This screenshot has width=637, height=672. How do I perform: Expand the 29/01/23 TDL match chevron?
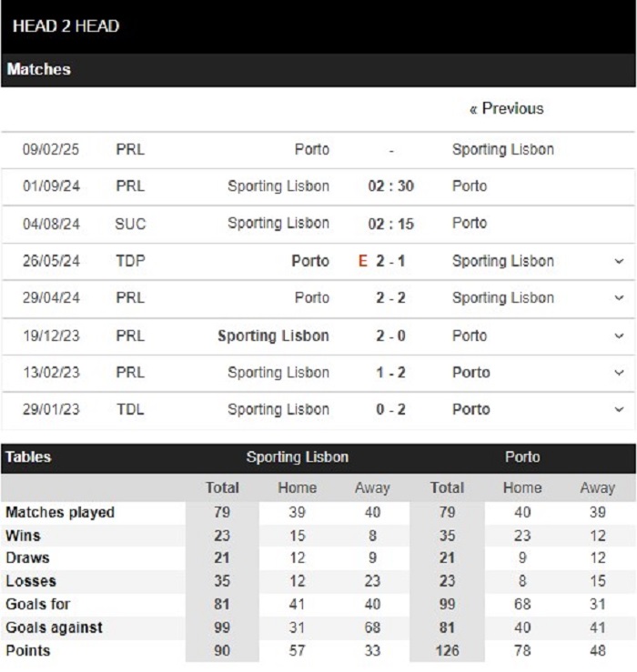(x=619, y=410)
